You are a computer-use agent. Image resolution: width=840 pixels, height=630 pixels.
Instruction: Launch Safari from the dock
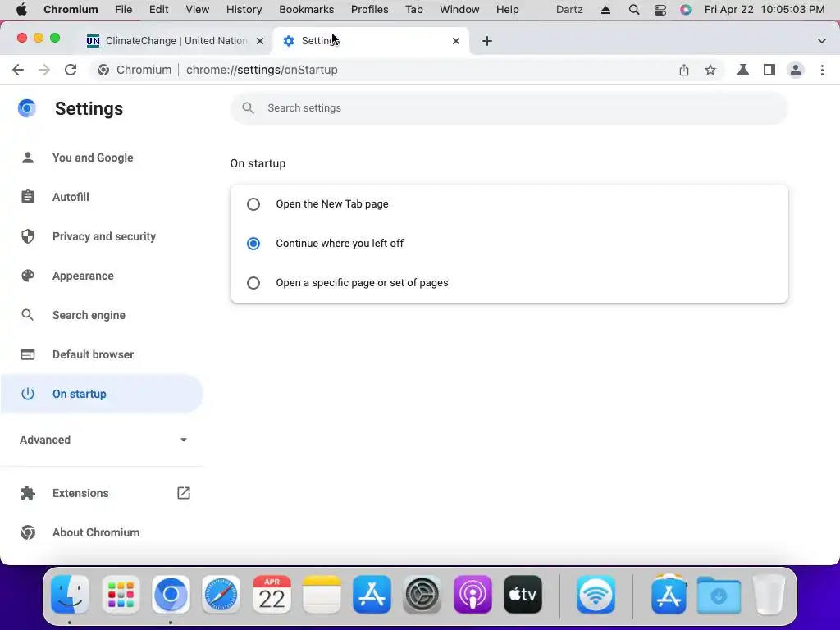pos(221,595)
